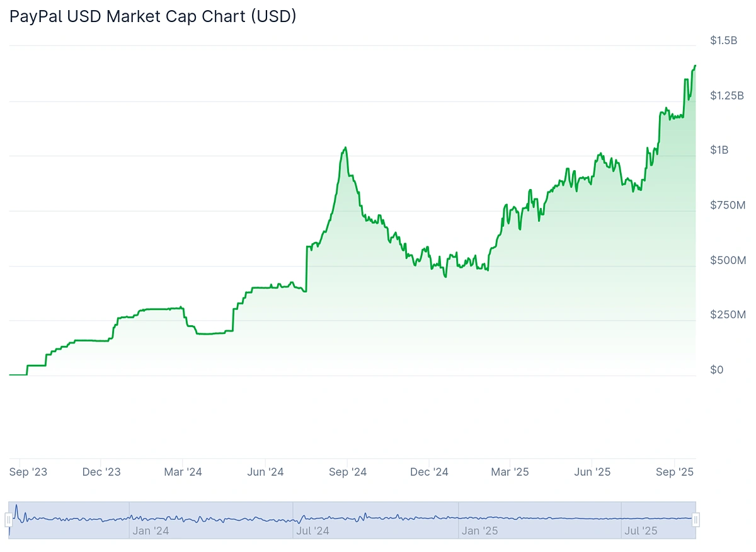Select the Dec '24 x-axis label
756x552 pixels.
click(429, 471)
